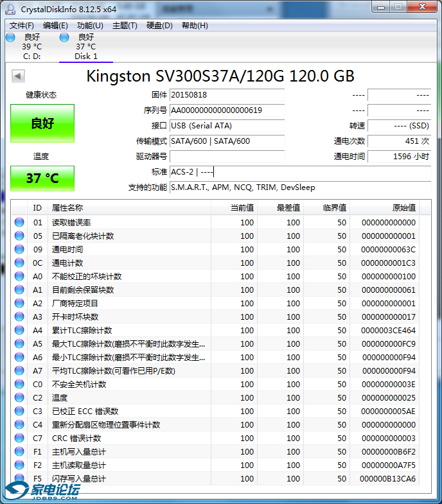This screenshot has height=504, width=442.
Task: Click the status circle for attribute C3
Action: click(19, 411)
